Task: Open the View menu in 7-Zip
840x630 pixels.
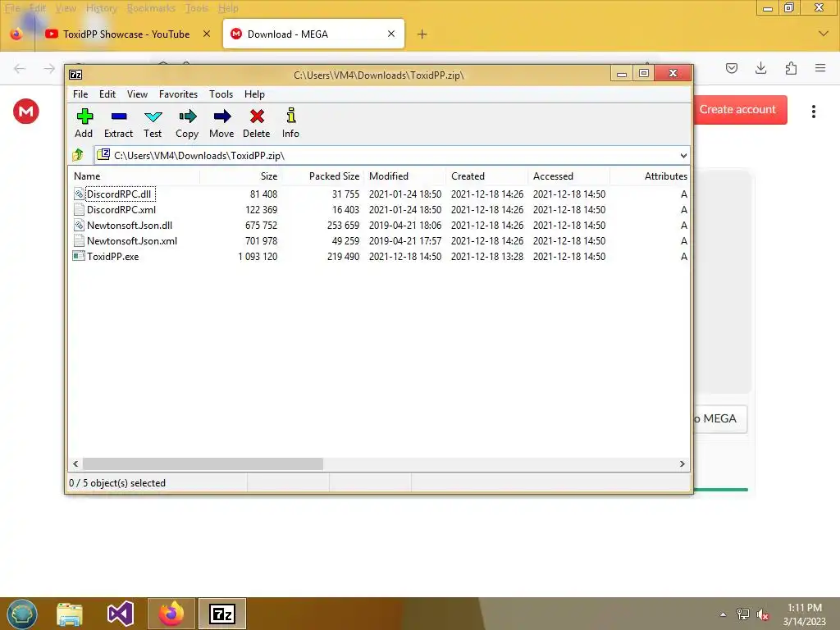Action: coord(137,94)
